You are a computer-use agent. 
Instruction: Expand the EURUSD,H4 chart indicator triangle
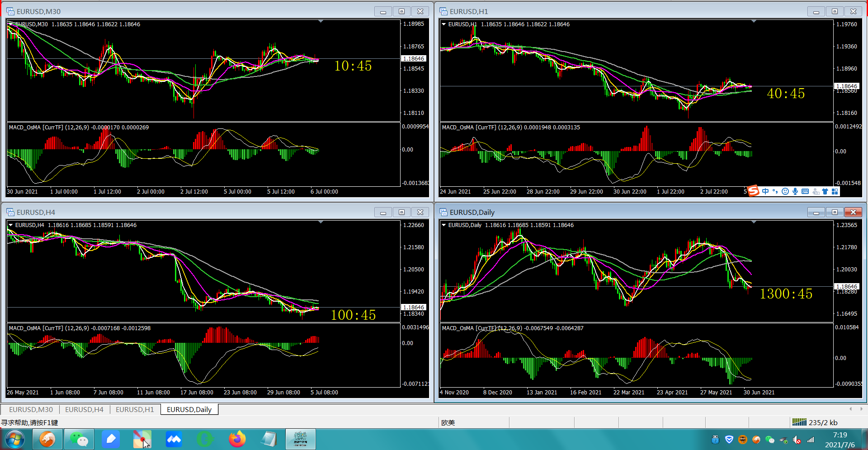11,225
